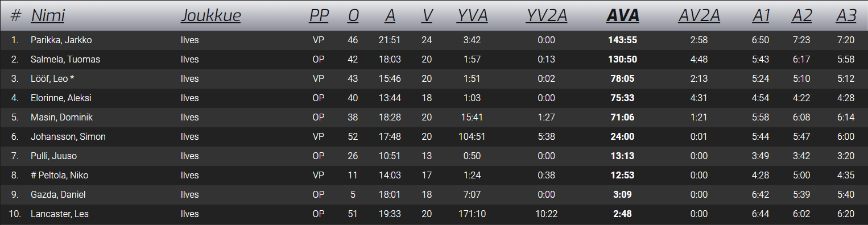Sort by YV2A column header
The image size is (868, 225).
click(546, 16)
